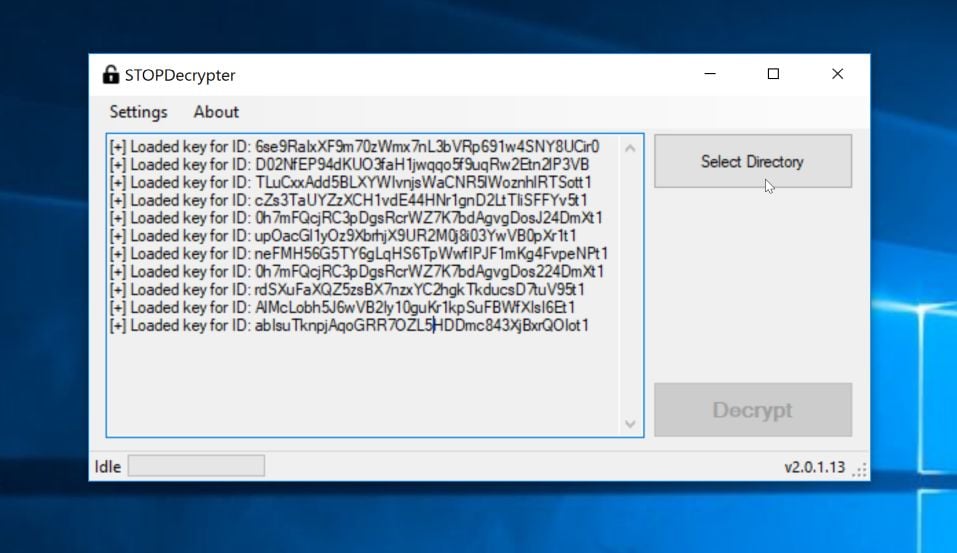Open the Settings menu

coord(138,112)
